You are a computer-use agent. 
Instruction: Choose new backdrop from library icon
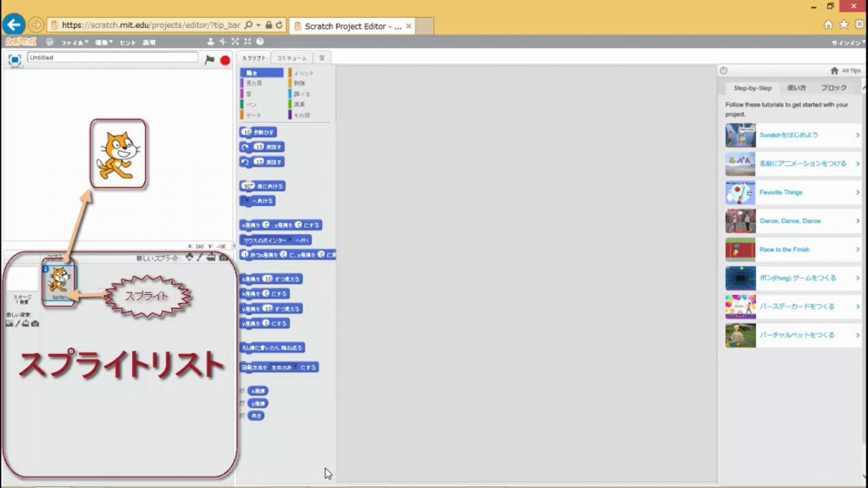click(x=9, y=323)
